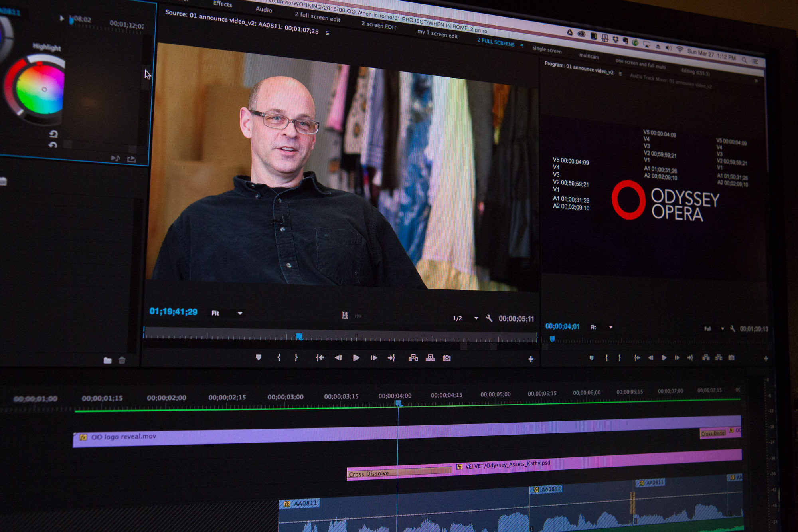Switch to the single screen workspace
798x532 pixels.
(x=547, y=49)
